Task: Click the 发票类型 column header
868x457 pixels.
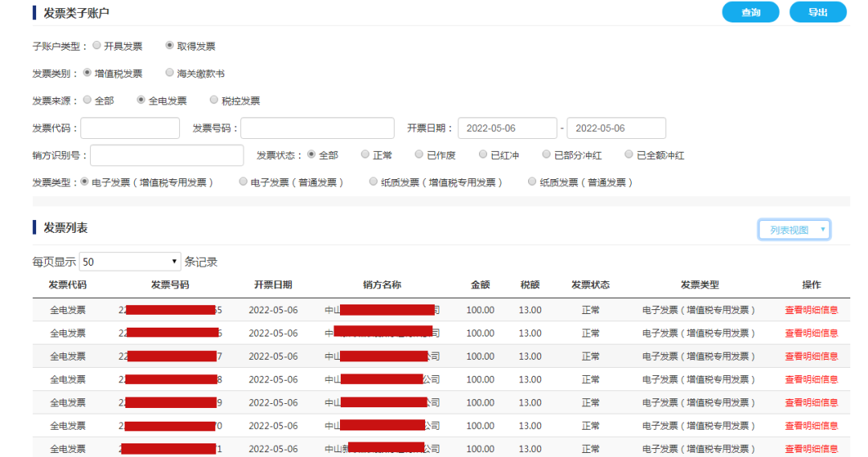Action: point(699,285)
